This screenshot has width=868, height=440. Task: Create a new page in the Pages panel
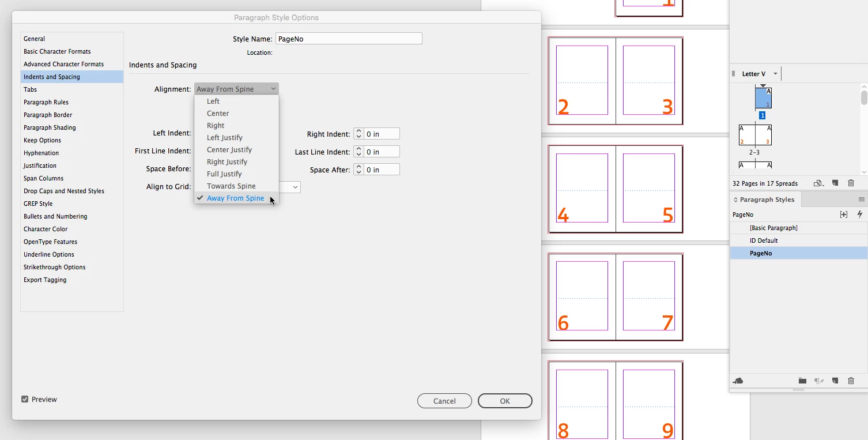[x=835, y=183]
